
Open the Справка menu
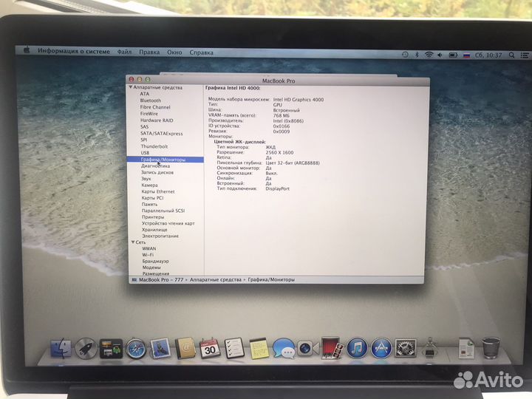point(201,52)
